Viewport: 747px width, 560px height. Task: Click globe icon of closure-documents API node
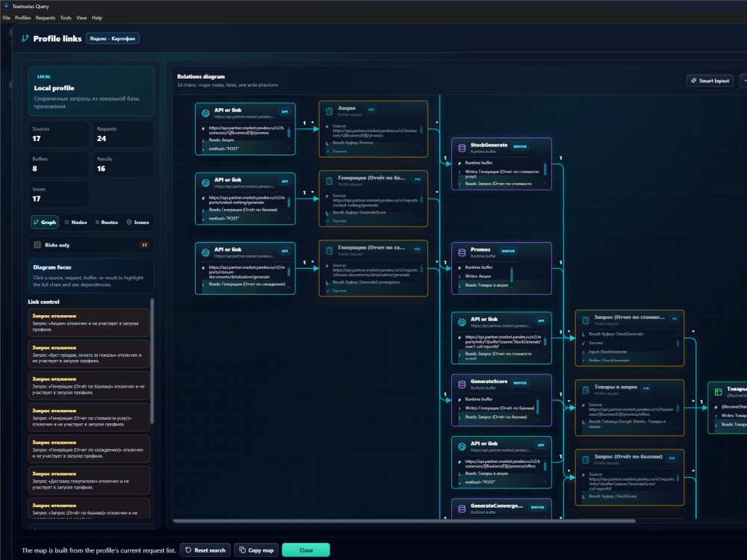205,252
